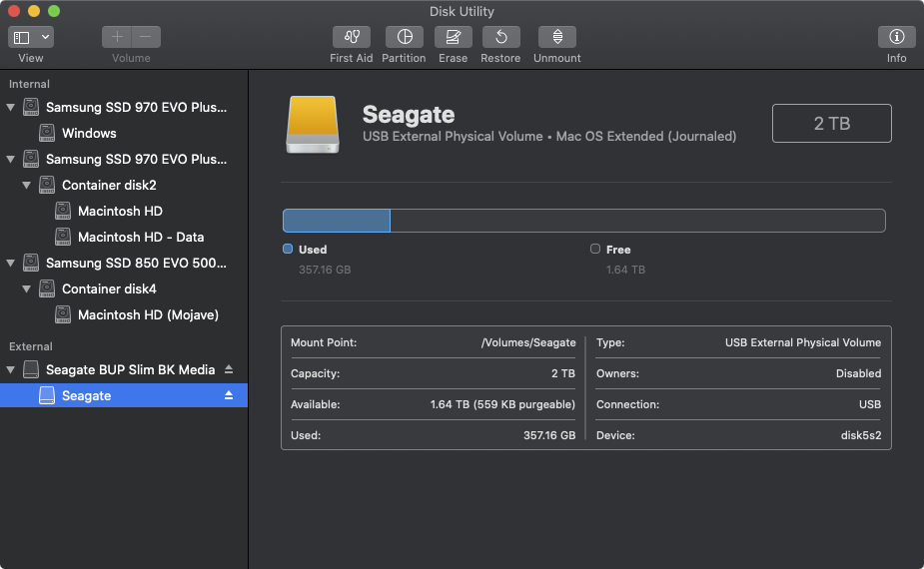This screenshot has height=569, width=924.
Task: Click the add volume plus button
Action: 117,37
